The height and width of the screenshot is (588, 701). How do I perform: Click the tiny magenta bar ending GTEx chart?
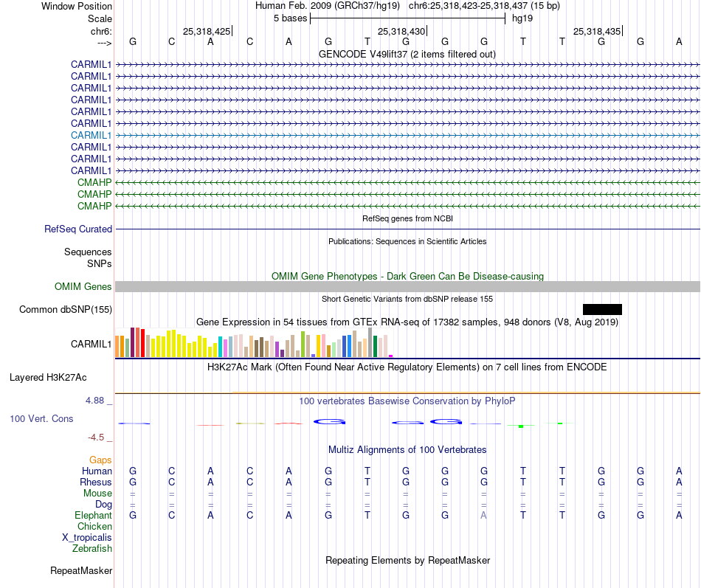pos(391,356)
